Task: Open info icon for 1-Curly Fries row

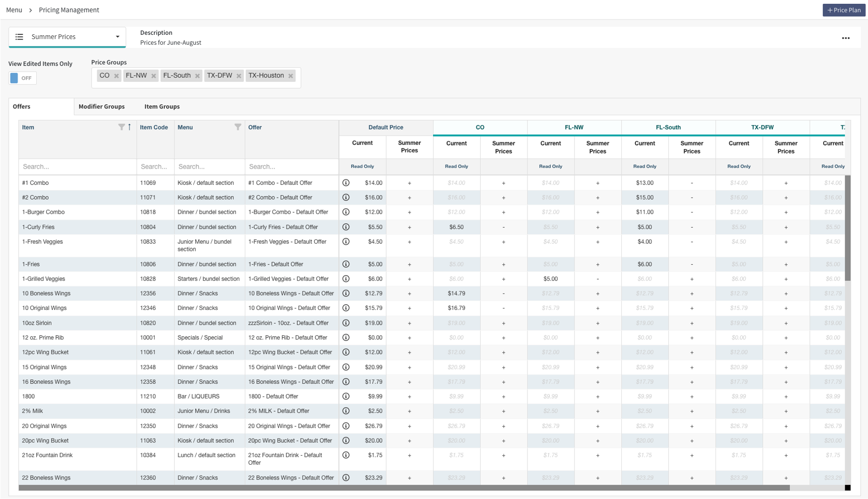Action: (346, 227)
